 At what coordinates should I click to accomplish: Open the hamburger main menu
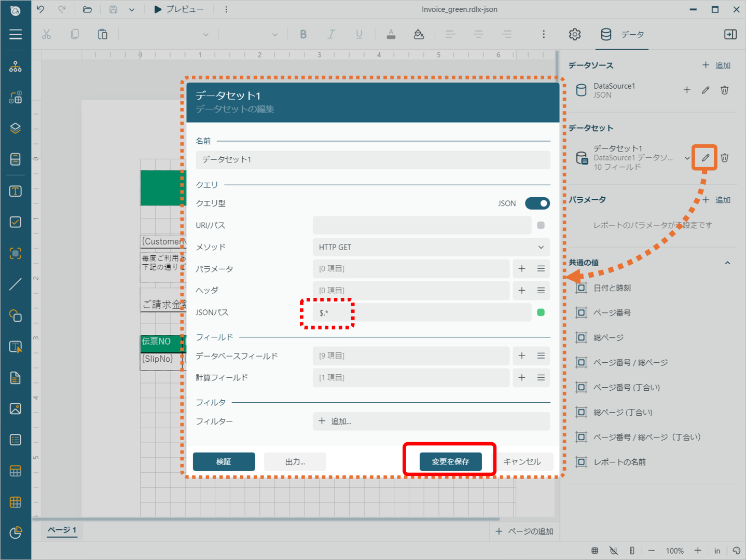click(x=16, y=34)
